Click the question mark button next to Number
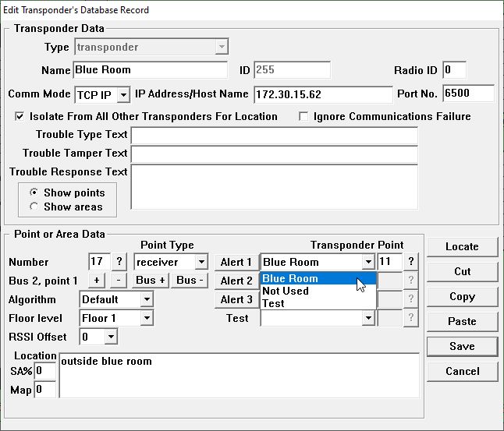504x431 pixels. tap(119, 262)
